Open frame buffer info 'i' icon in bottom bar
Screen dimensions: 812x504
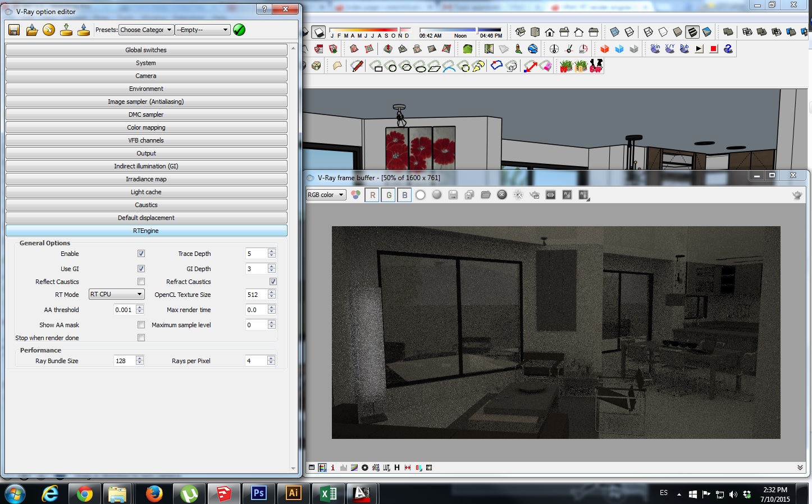[x=332, y=468]
